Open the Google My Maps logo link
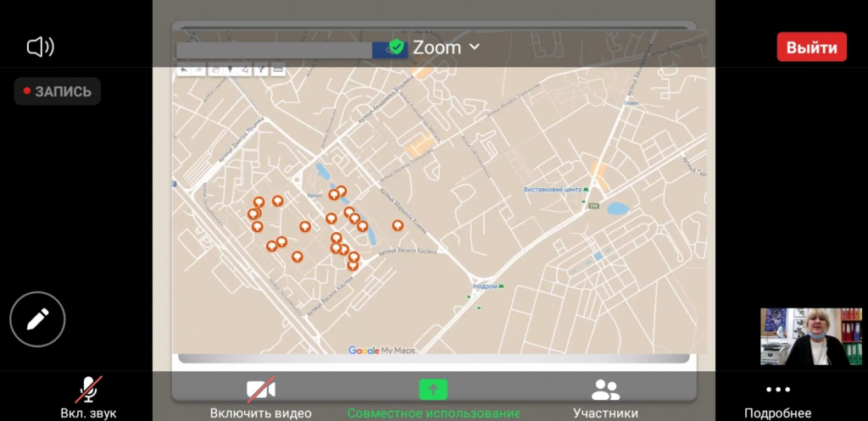This screenshot has width=868, height=421. point(381,350)
